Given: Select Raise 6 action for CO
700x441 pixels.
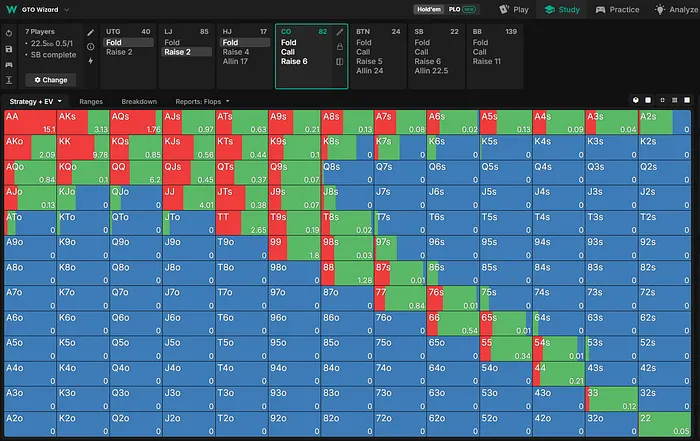Looking at the screenshot, I should [294, 61].
